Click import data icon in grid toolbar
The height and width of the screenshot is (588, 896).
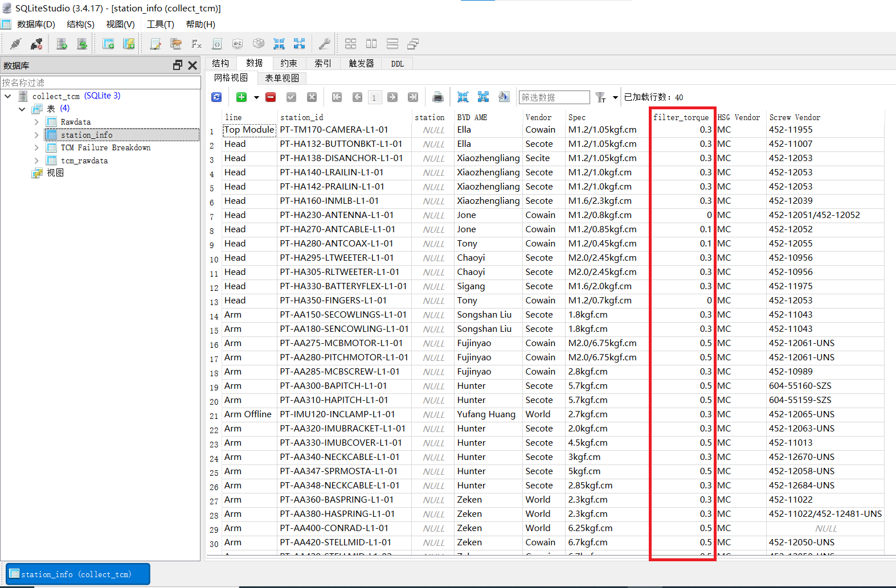click(463, 97)
